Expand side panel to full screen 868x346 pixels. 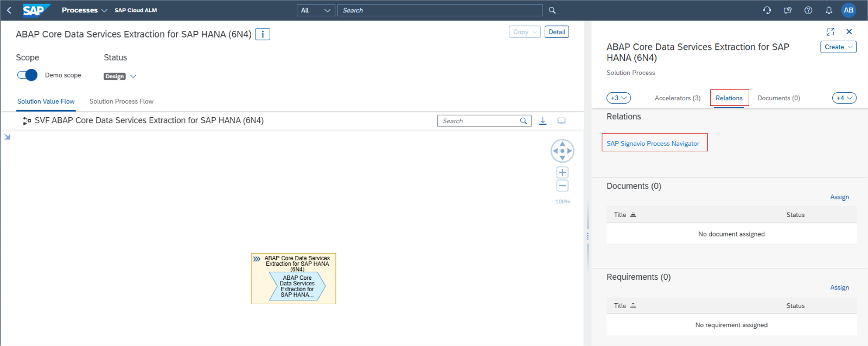830,32
